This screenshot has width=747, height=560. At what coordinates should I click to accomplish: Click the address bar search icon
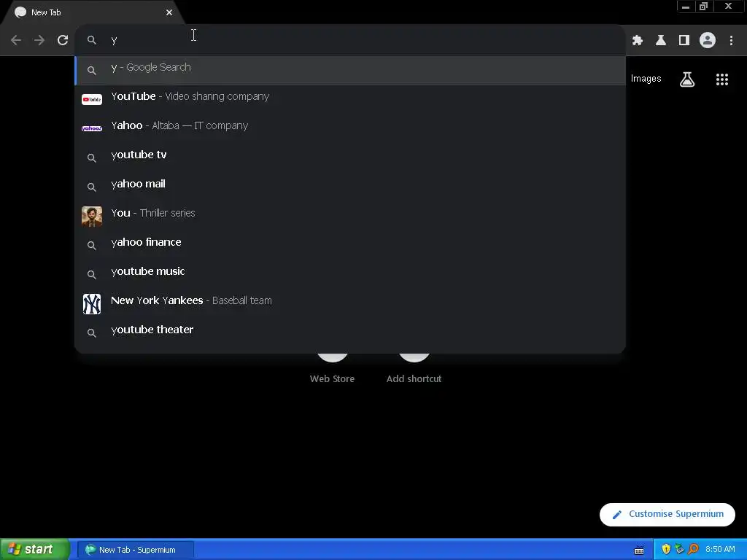pyautogui.click(x=92, y=40)
